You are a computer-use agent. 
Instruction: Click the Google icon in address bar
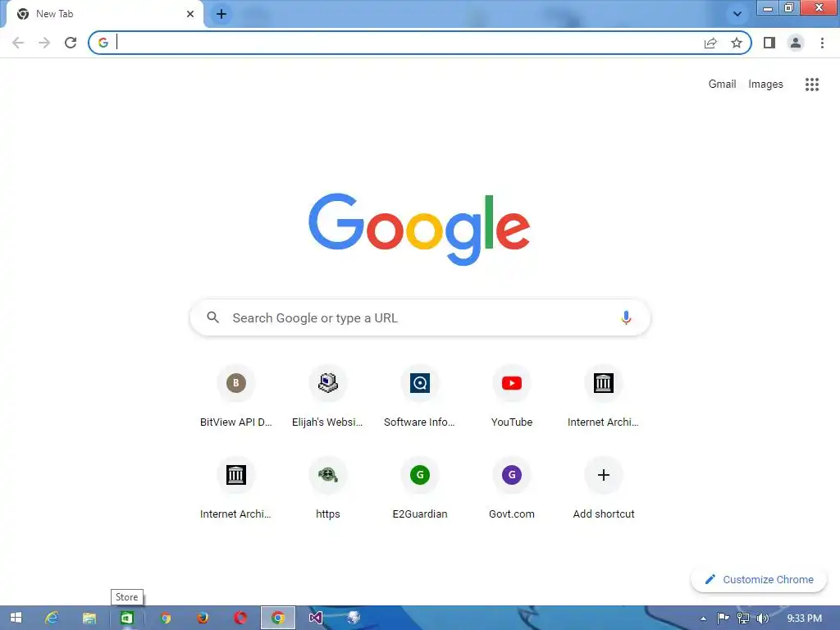pos(103,43)
